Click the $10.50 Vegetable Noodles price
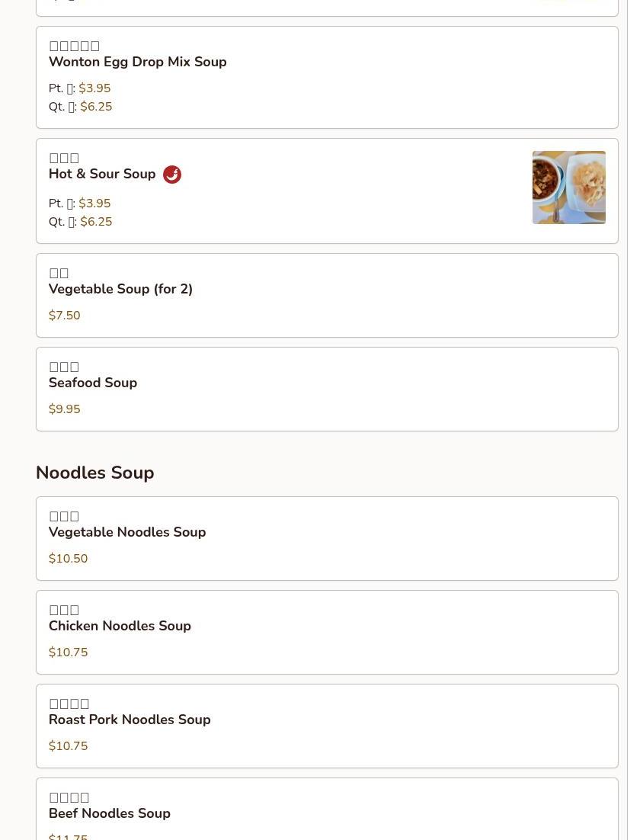This screenshot has width=643, height=840. tap(68, 558)
